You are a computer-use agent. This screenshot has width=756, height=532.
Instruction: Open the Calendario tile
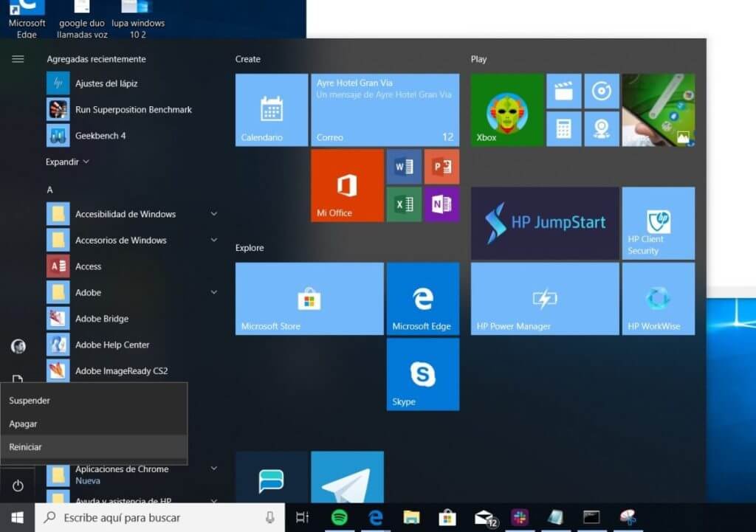[x=272, y=110]
